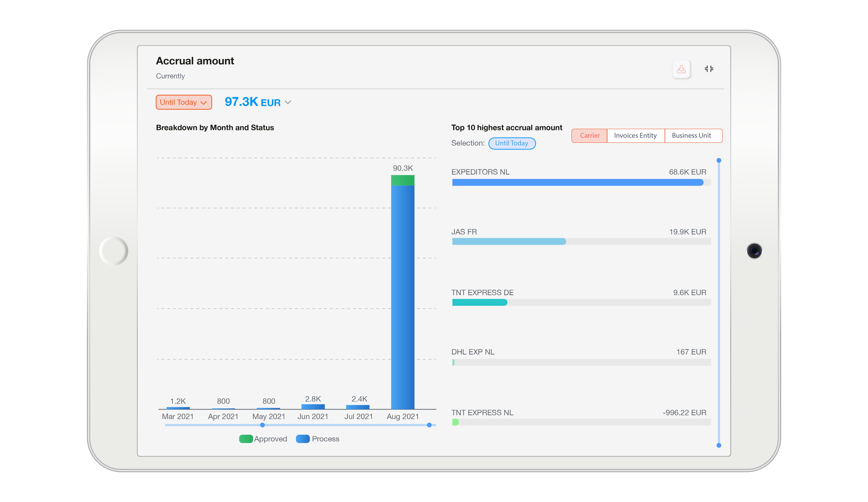Select the Carrier tab
The width and height of the screenshot is (868, 502).
pyautogui.click(x=589, y=136)
